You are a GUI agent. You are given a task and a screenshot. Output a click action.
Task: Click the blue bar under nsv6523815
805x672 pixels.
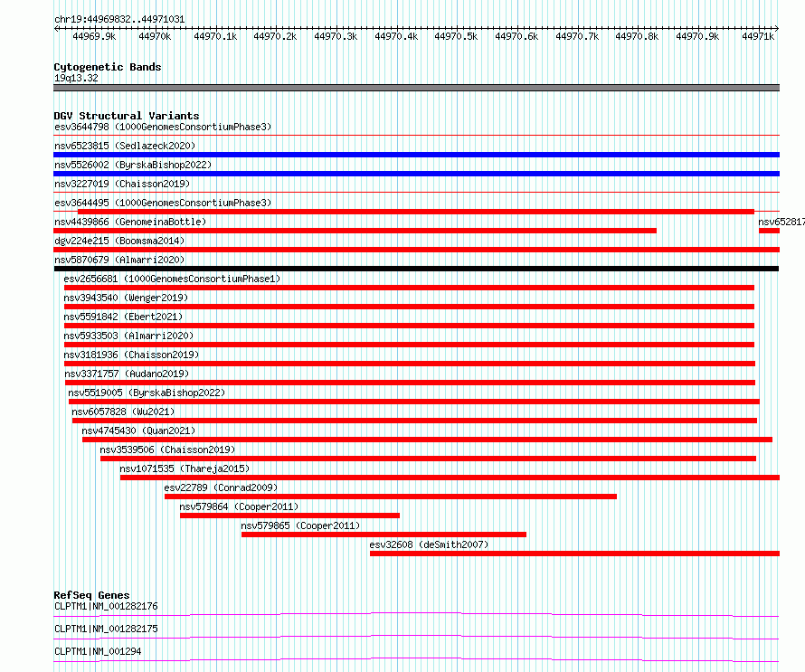[x=416, y=155]
